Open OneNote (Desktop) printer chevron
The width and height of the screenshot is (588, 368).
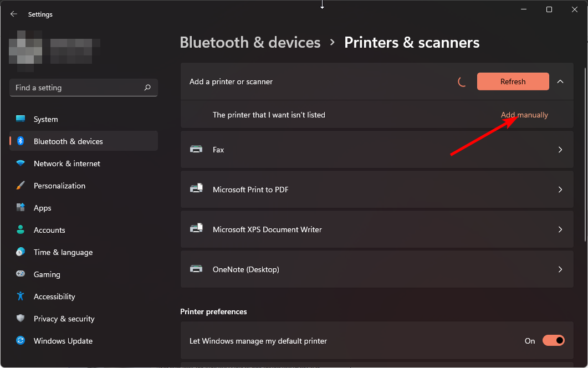point(560,269)
